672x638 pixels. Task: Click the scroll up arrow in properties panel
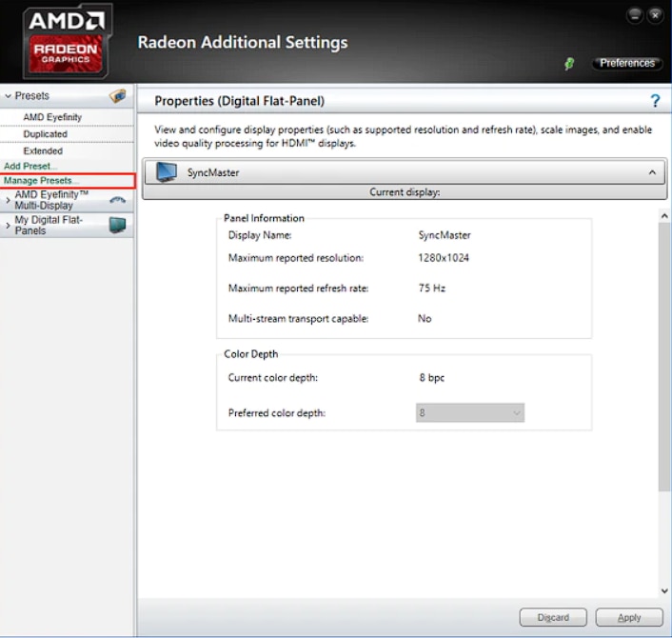pyautogui.click(x=664, y=215)
